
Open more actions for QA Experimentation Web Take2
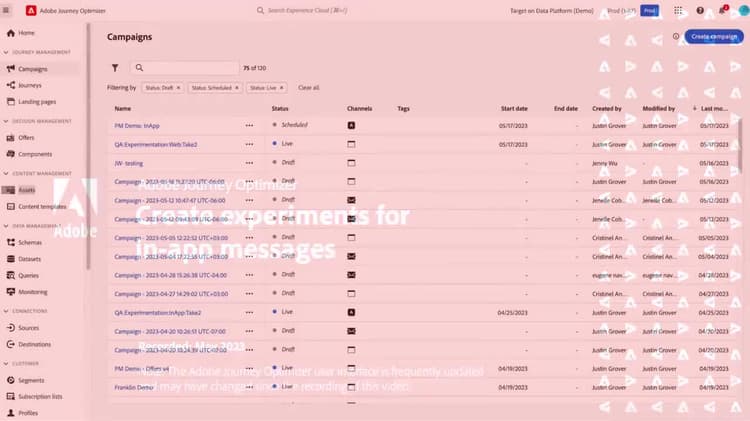(249, 144)
